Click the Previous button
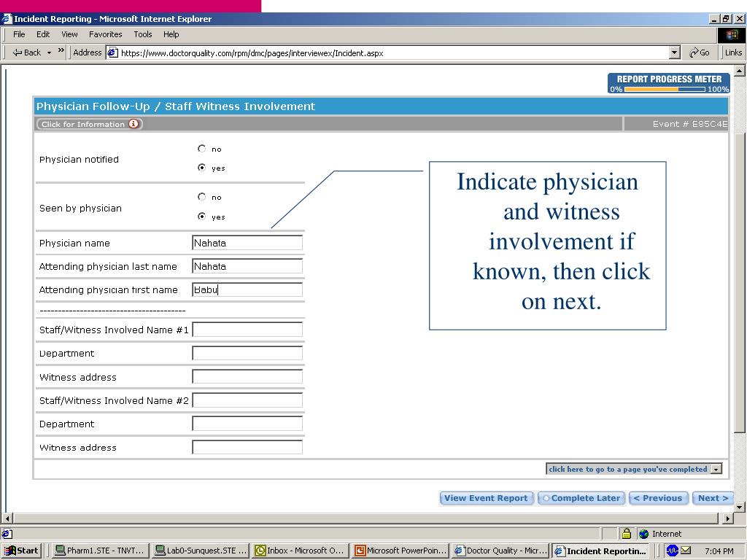Viewport: 747px width, 560px height. coord(659,498)
